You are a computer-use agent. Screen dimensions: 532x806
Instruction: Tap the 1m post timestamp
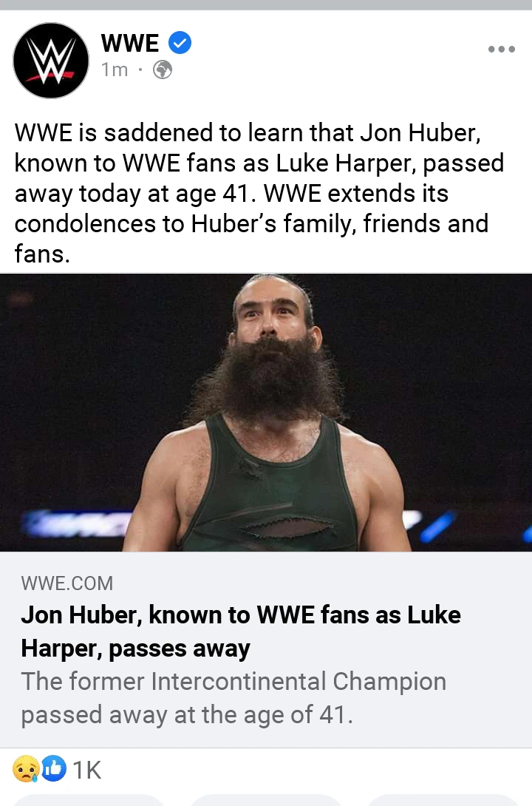tap(115, 70)
